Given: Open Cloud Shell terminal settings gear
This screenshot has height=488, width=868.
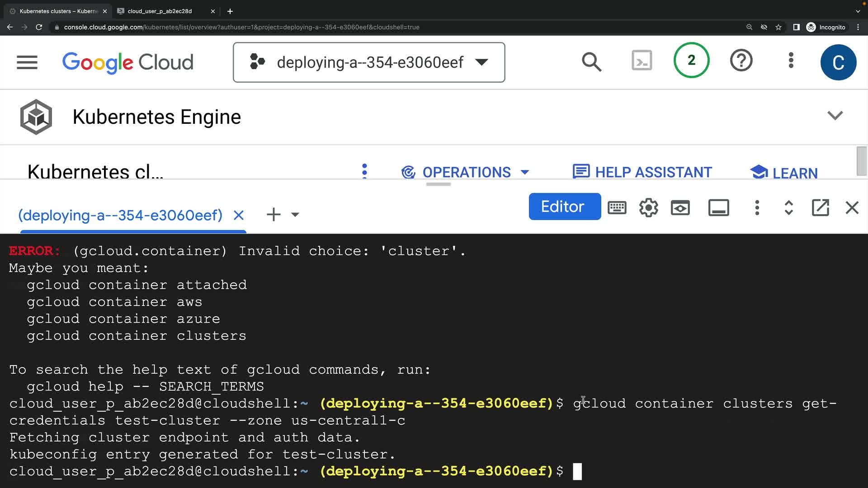Looking at the screenshot, I should point(648,208).
